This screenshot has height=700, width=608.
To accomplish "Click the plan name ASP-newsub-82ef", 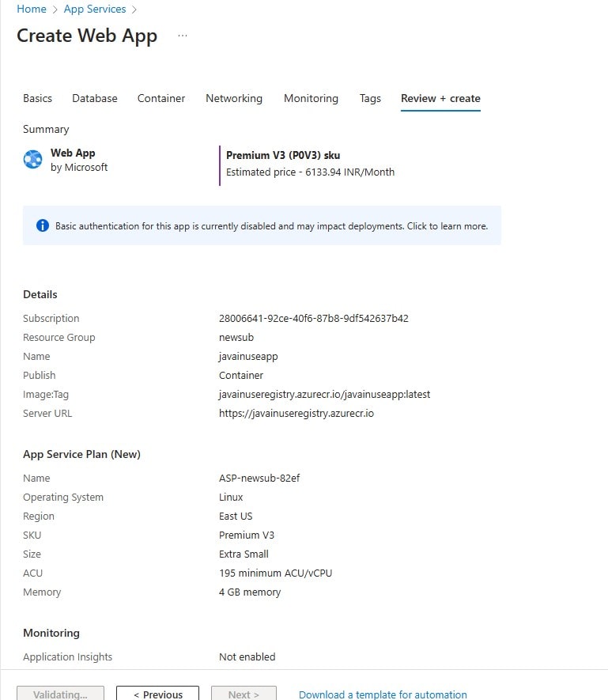I will [x=259, y=478].
